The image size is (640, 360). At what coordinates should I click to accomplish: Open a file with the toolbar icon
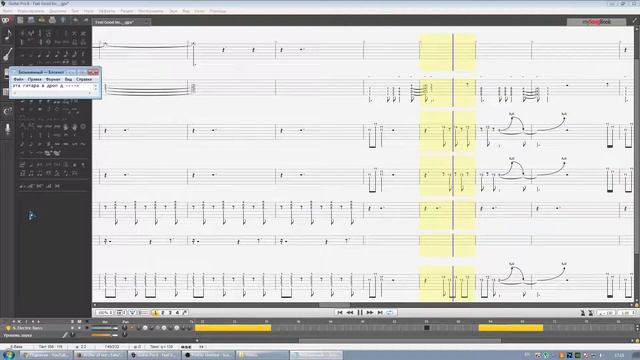31,20
